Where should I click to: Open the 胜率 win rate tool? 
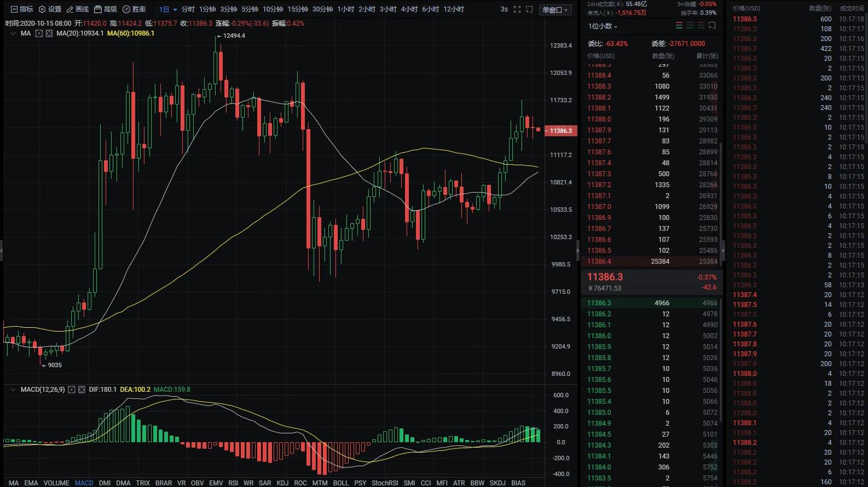134,9
